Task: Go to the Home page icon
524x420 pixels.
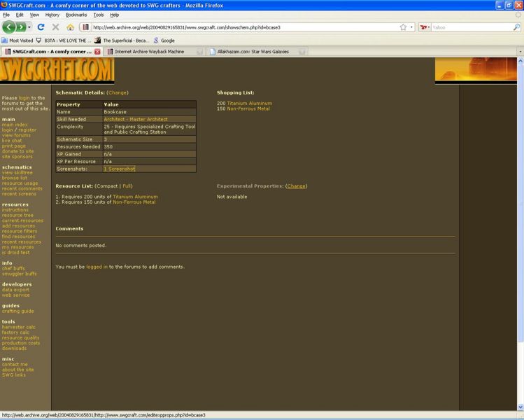Action: (x=70, y=27)
